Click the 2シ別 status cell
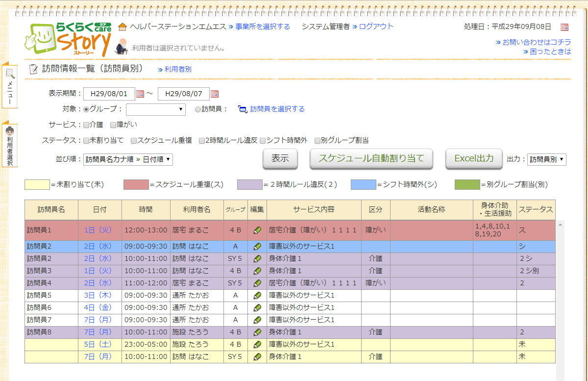Image resolution: width=588 pixels, height=381 pixels. (536, 271)
